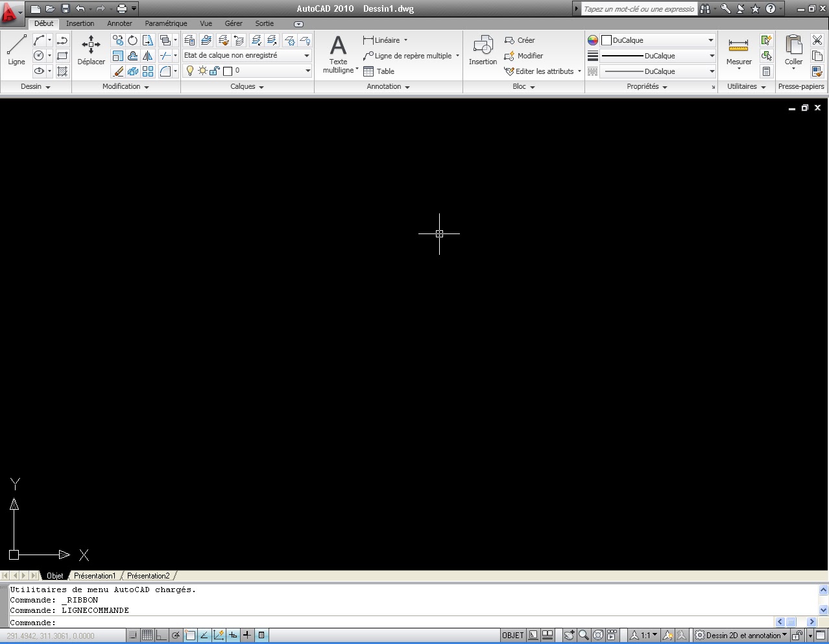The image size is (829, 644).
Task: Click the Miroir (mirror) tool icon
Action: (147, 55)
